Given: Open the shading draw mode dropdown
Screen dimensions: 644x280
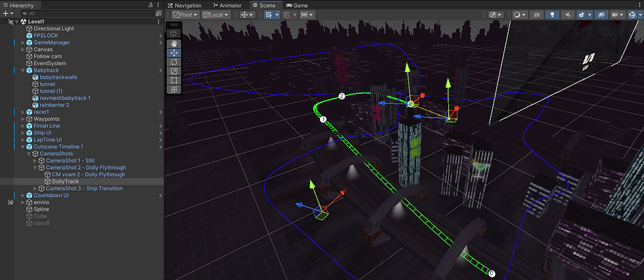Looking at the screenshot, I should [x=520, y=14].
